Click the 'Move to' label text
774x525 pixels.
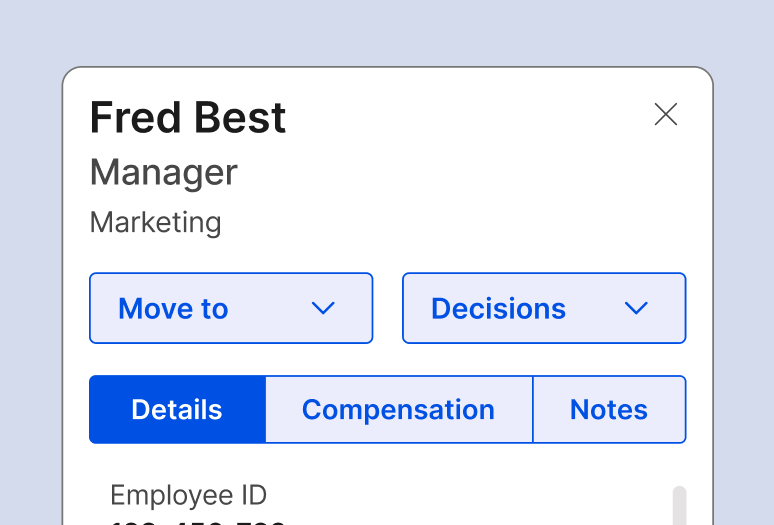click(x=173, y=308)
